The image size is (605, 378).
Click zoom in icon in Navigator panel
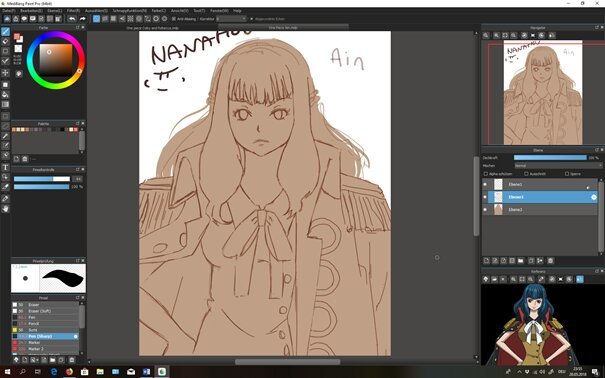pos(496,35)
